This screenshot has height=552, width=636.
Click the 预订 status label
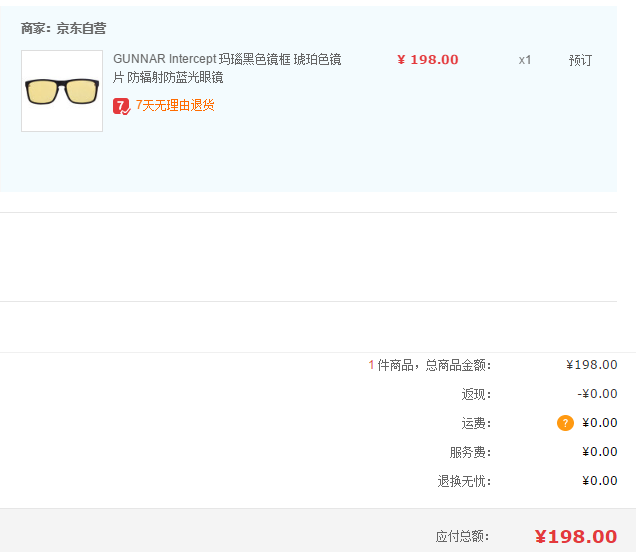coord(580,60)
